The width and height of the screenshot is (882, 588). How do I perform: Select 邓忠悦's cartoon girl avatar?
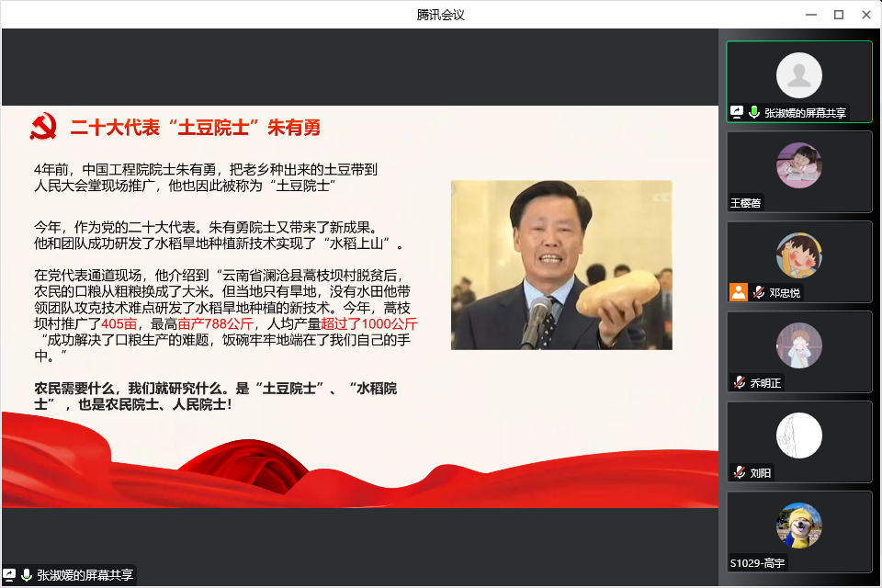click(x=798, y=255)
